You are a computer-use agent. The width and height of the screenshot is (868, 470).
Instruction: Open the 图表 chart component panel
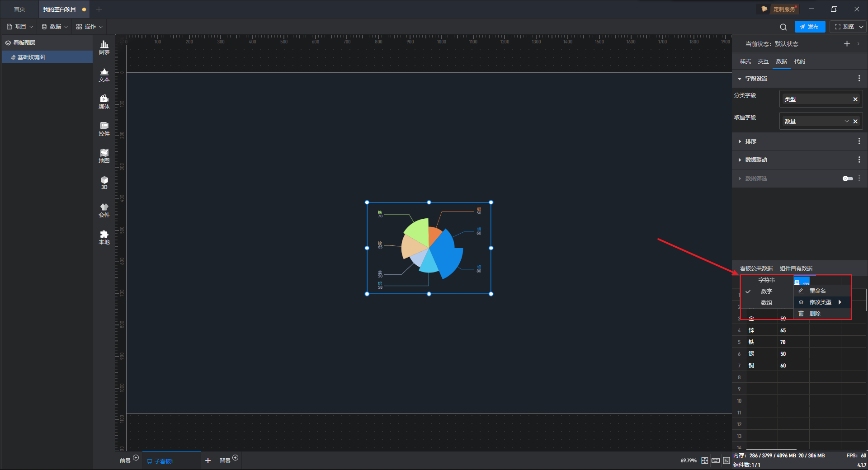(x=104, y=47)
